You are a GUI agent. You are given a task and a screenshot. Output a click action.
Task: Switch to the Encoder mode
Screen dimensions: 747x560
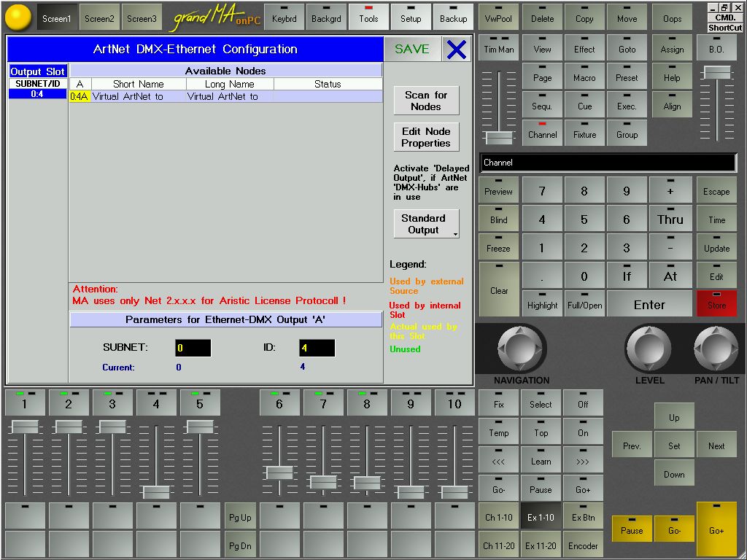[583, 545]
